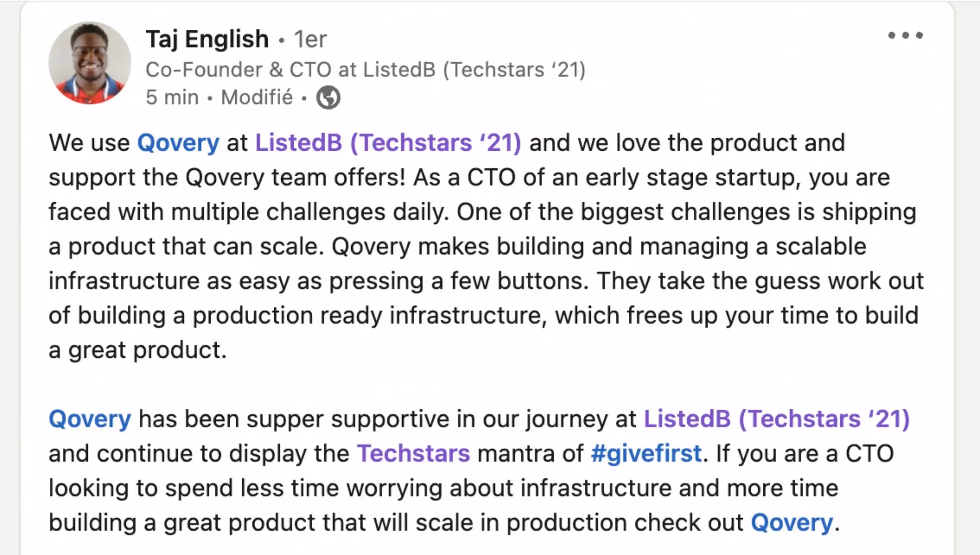Click the #givefirst hashtag
The image size is (980, 555).
tap(645, 453)
